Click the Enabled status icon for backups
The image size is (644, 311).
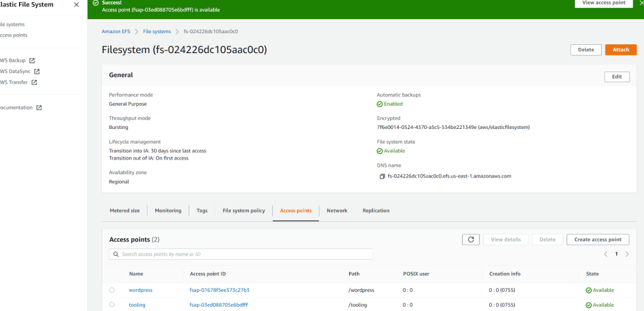click(x=379, y=104)
